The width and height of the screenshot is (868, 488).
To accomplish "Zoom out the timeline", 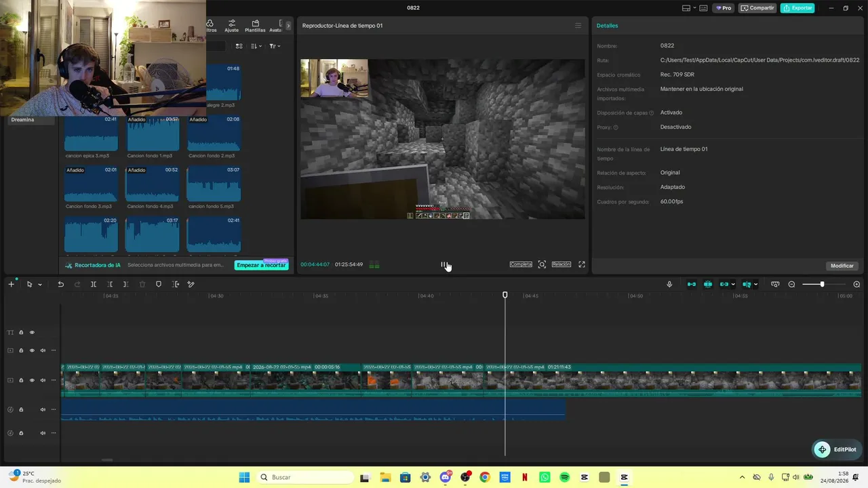I will click(x=791, y=284).
